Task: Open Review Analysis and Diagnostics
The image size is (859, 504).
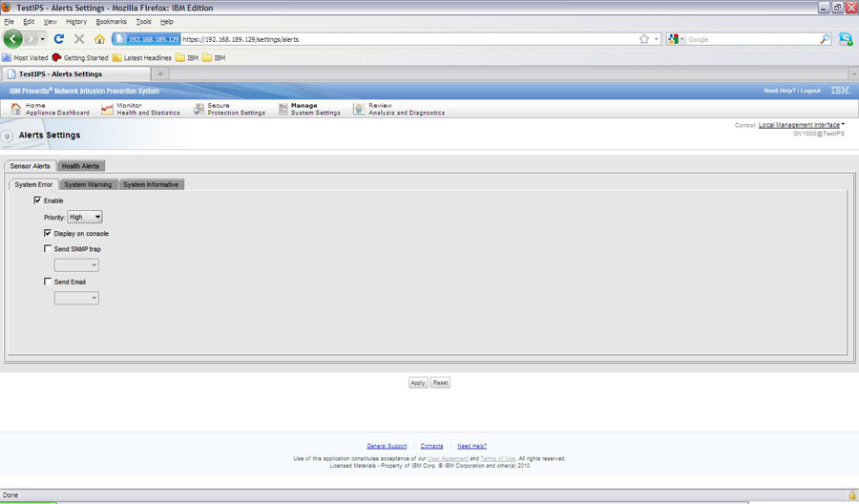Action: [x=399, y=109]
